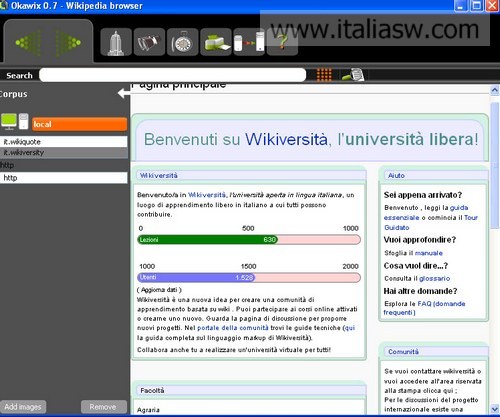The height and width of the screenshot is (417, 500).
Task: Minimize the Okawix window
Action: pos(461,6)
